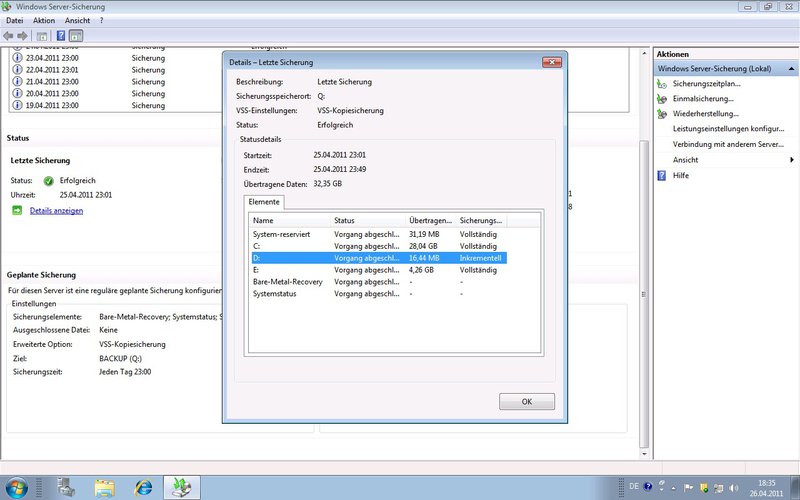The width and height of the screenshot is (800, 500).
Task: Click the tray help question-mark icon
Action: 648,487
